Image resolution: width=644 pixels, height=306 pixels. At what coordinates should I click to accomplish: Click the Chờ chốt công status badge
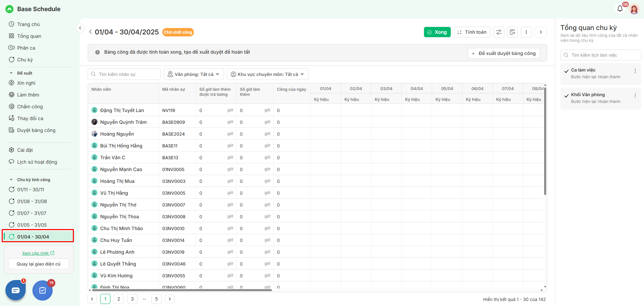(178, 32)
